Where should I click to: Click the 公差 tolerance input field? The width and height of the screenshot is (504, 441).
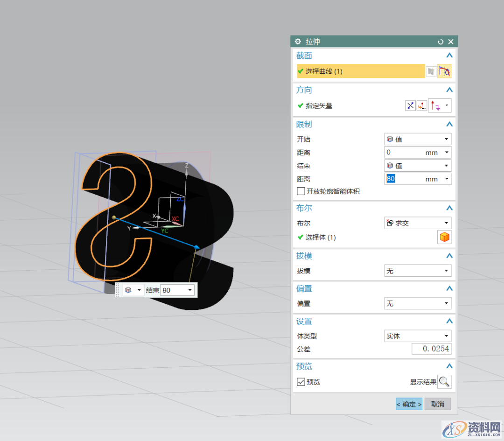[x=431, y=349]
